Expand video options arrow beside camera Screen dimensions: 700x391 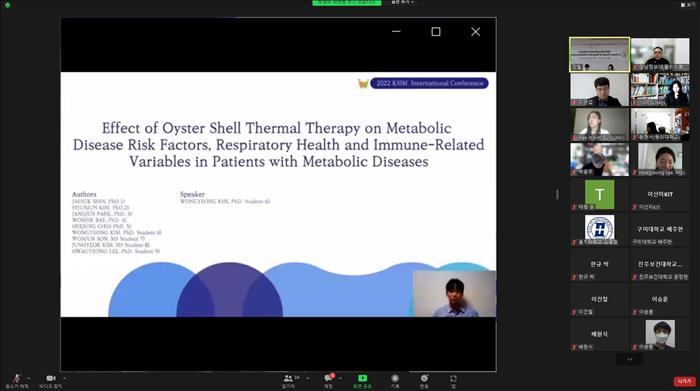point(64,379)
